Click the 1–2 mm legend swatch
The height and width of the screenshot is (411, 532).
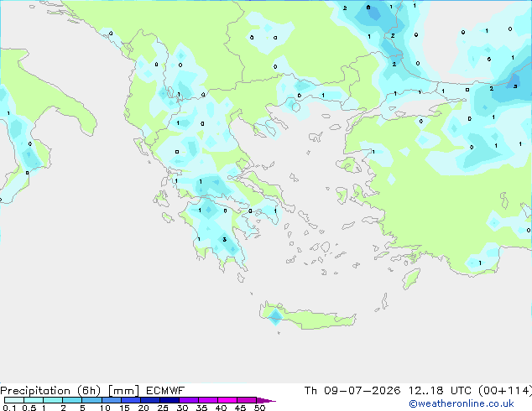pyautogui.click(x=53, y=400)
